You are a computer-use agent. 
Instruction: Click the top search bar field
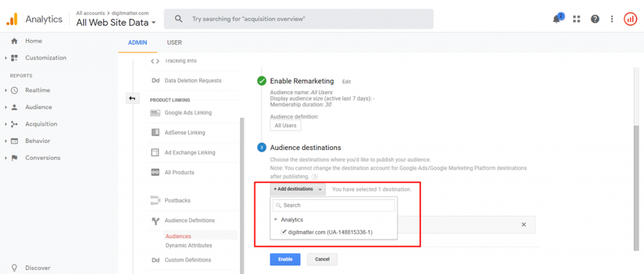pyautogui.click(x=299, y=19)
